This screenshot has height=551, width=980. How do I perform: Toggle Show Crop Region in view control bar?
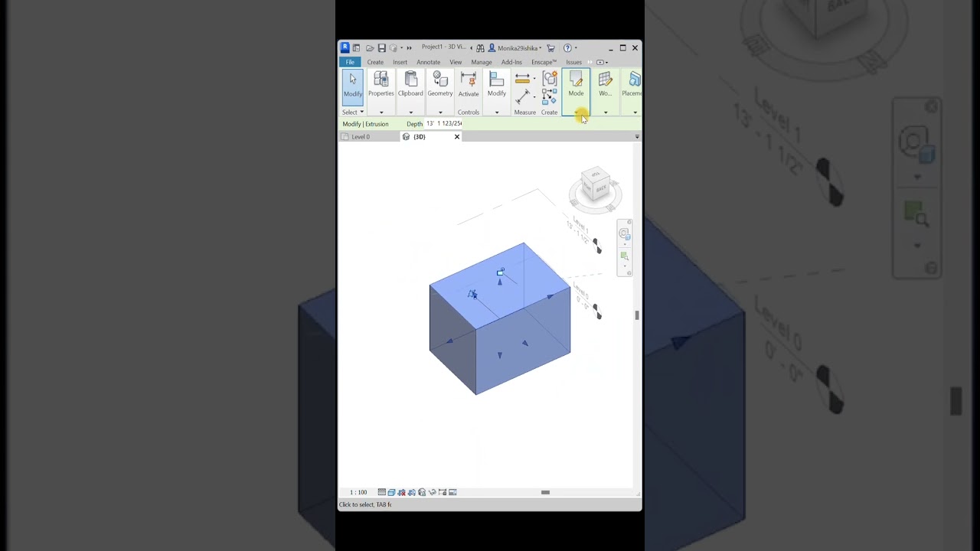(x=411, y=492)
